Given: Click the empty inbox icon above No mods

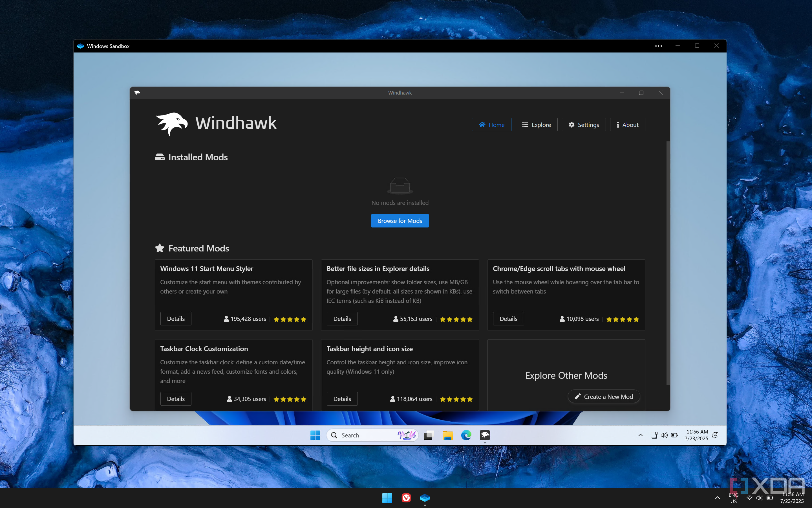Looking at the screenshot, I should pos(400,186).
